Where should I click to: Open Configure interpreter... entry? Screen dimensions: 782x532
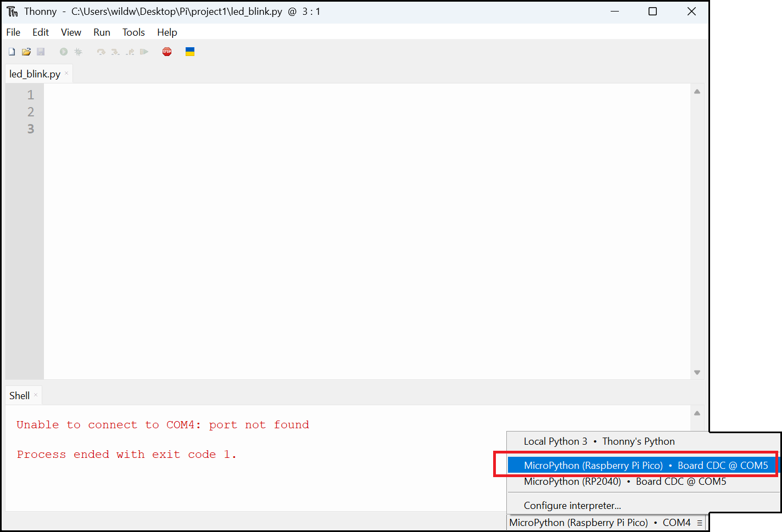point(643,506)
